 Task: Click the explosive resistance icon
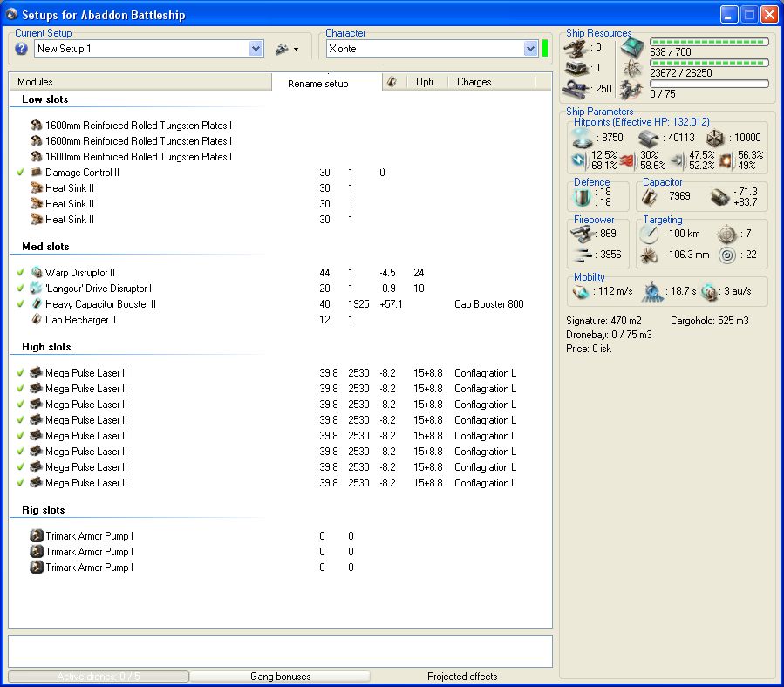(726, 160)
